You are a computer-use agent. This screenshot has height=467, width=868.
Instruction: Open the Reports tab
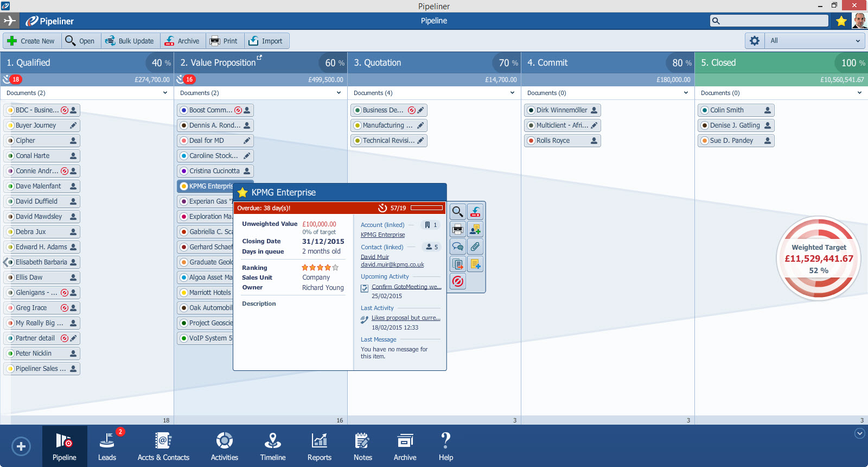tap(320, 446)
